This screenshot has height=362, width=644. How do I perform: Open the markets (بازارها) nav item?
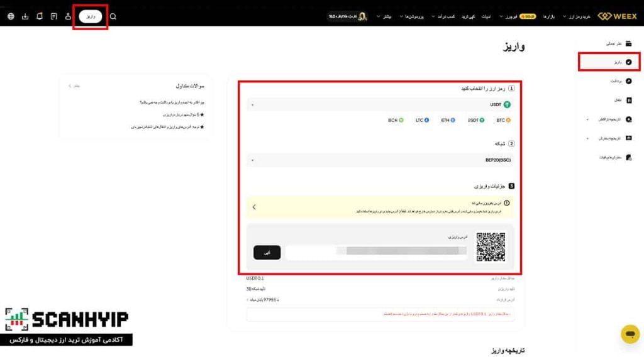coord(548,17)
